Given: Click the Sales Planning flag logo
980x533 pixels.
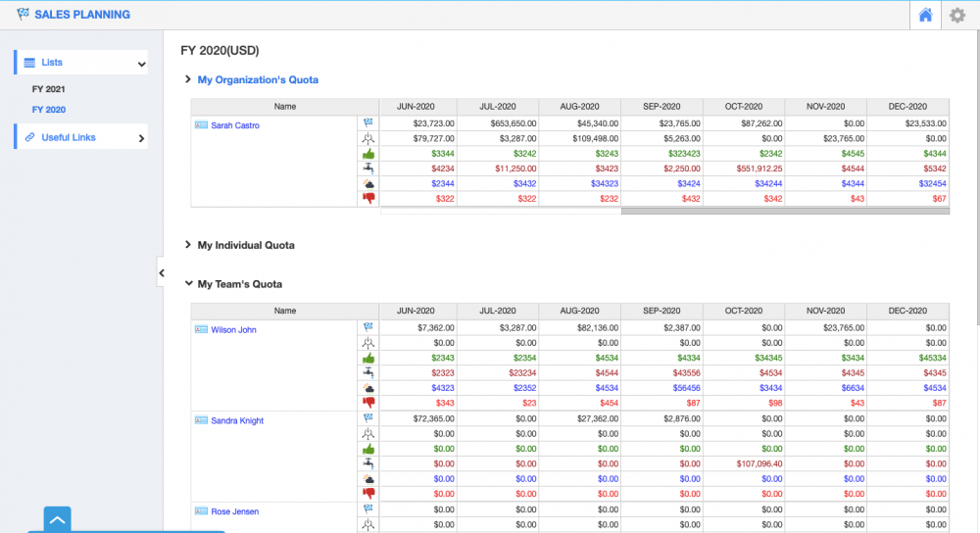Looking at the screenshot, I should (23, 15).
